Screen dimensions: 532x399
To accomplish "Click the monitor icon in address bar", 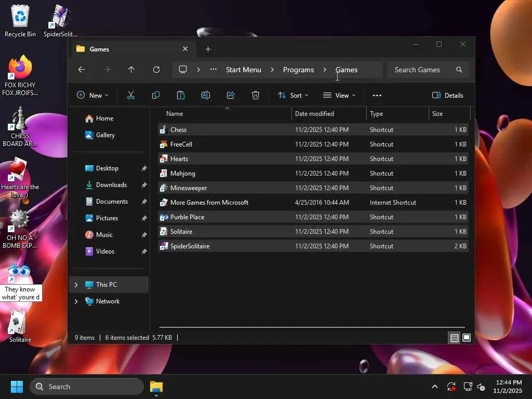I will pyautogui.click(x=183, y=70).
